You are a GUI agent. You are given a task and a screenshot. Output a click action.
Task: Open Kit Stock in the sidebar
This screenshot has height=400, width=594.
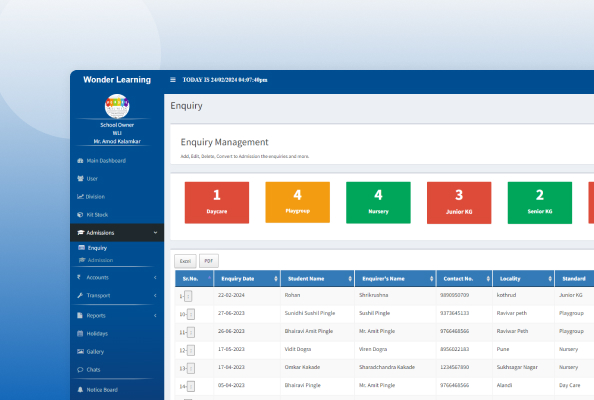92,215
